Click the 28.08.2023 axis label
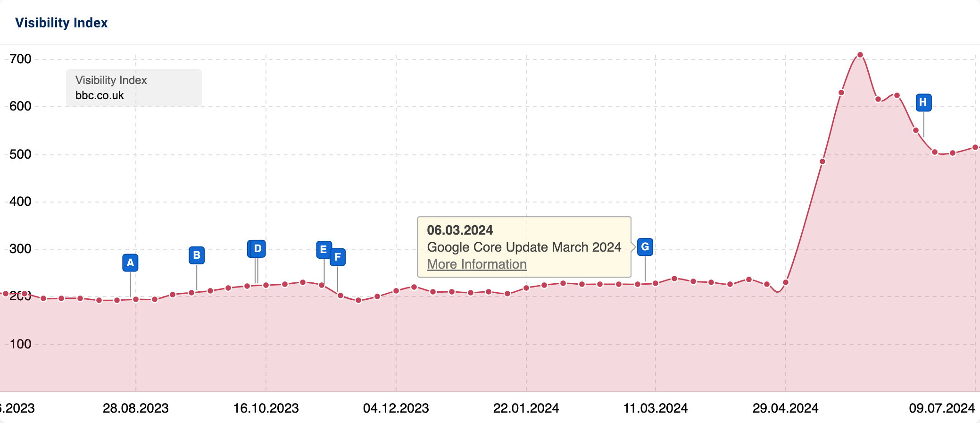 (x=136, y=408)
